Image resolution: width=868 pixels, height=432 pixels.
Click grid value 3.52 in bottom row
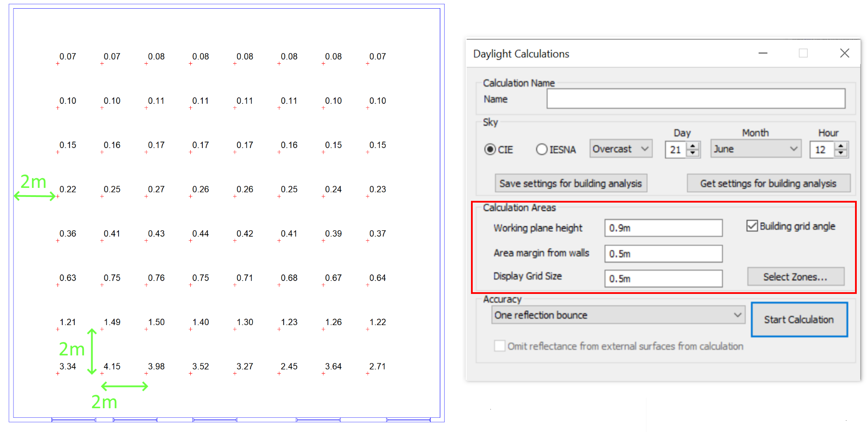click(201, 367)
